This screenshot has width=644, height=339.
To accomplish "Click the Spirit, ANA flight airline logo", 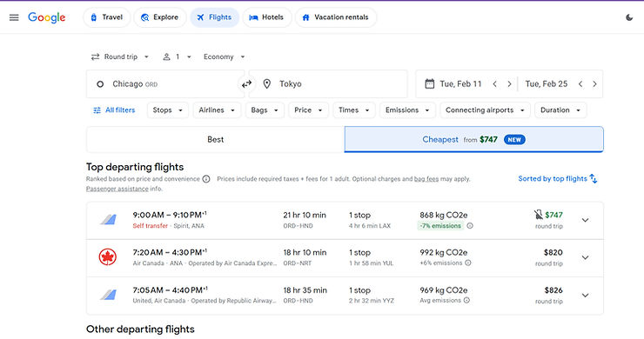I will [x=109, y=220].
